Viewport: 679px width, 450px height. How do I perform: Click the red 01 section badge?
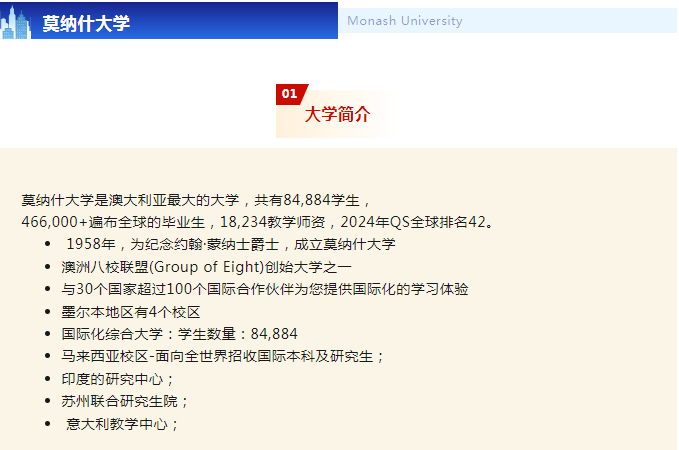[x=290, y=94]
